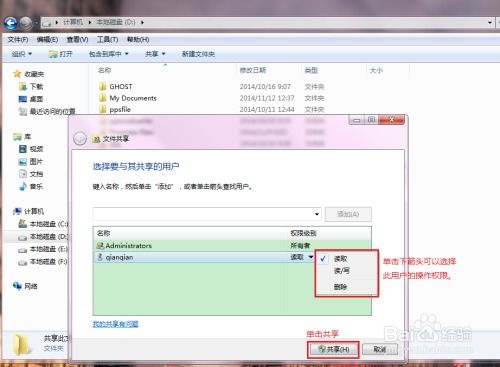Open the 工具(T) menu

(x=107, y=40)
